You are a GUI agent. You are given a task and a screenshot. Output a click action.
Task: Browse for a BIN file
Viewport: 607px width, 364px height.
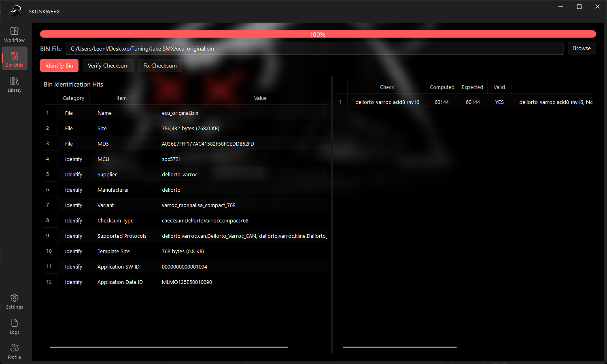[x=582, y=48]
